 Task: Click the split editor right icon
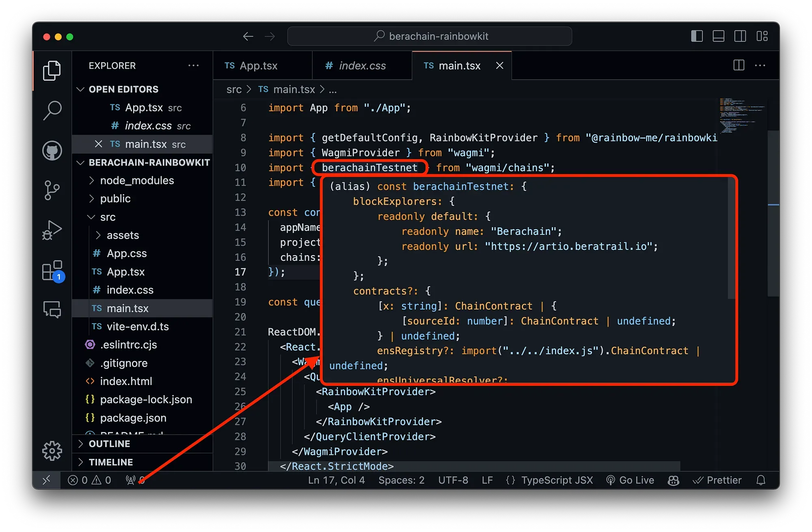739,65
